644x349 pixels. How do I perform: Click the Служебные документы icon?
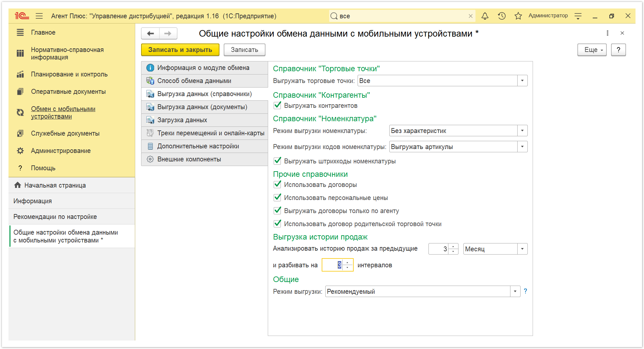tap(20, 133)
